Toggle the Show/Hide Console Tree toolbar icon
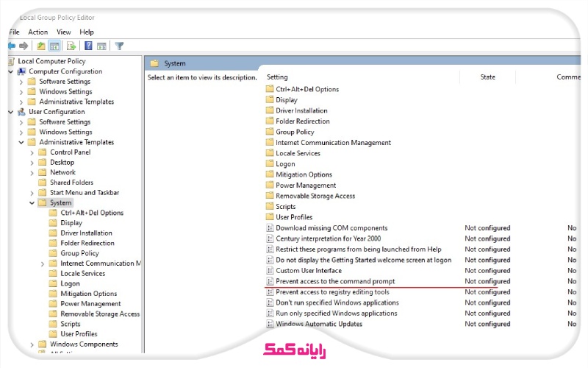Image resolution: width=588 pixels, height=368 pixels. 54,46
